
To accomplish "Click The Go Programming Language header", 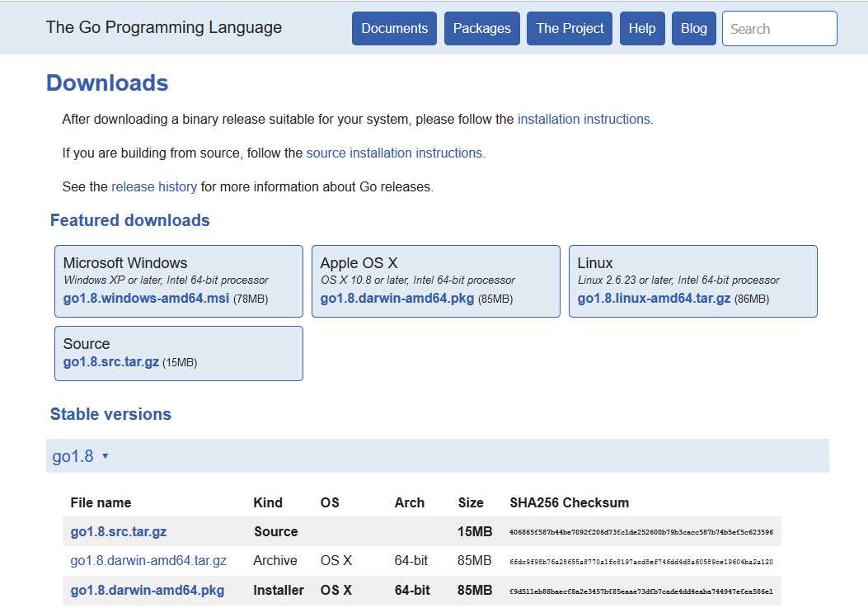I will (163, 27).
